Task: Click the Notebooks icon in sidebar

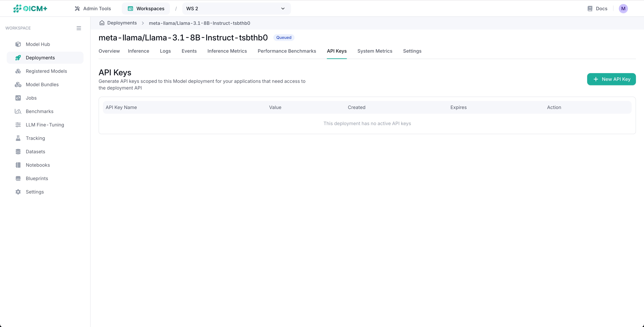Action: pyautogui.click(x=18, y=165)
